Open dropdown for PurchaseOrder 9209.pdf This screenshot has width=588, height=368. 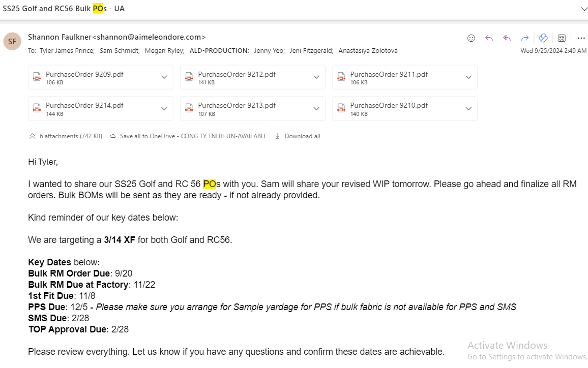tap(164, 77)
